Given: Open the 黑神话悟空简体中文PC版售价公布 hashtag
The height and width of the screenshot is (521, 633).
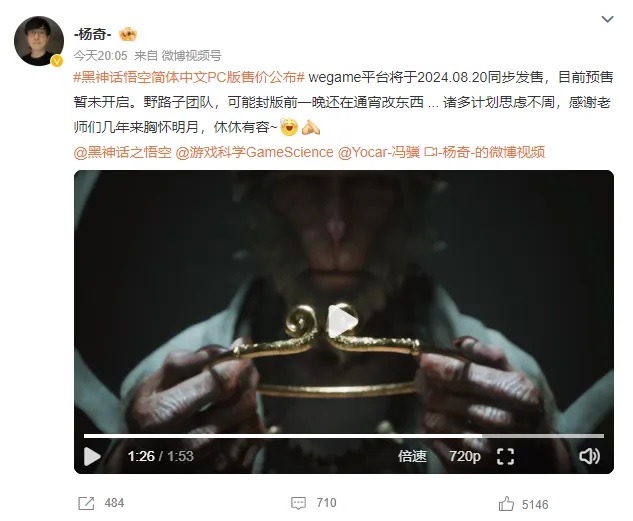Looking at the screenshot, I should pyautogui.click(x=189, y=77).
